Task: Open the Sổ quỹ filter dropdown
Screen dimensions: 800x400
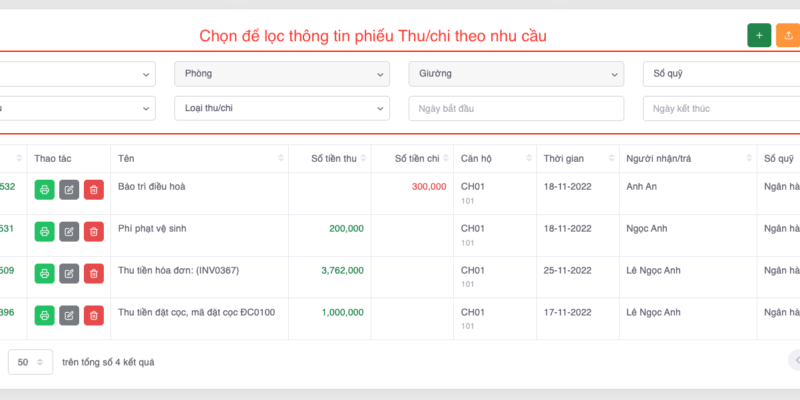Action: click(x=720, y=74)
